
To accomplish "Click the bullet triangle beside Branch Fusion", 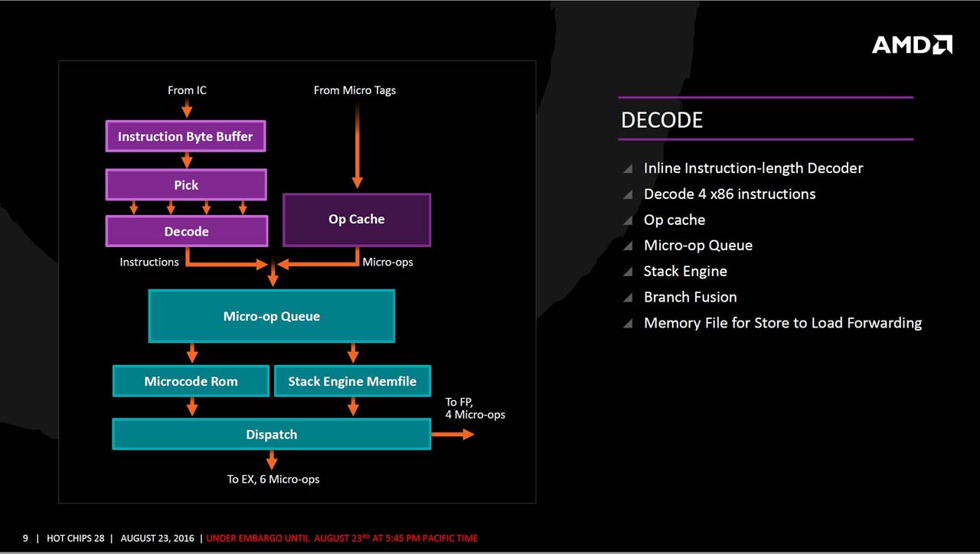I will click(x=628, y=298).
